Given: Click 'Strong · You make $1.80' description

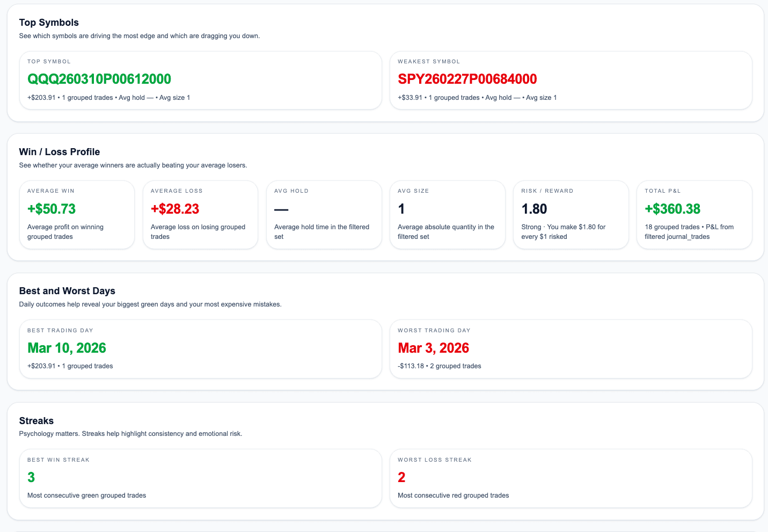Looking at the screenshot, I should [564, 232].
